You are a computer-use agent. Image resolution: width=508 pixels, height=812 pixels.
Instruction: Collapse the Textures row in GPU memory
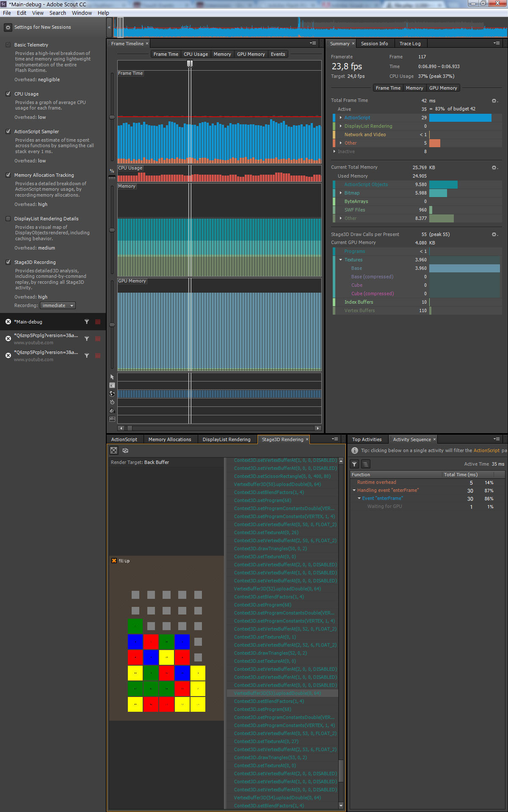coord(341,260)
